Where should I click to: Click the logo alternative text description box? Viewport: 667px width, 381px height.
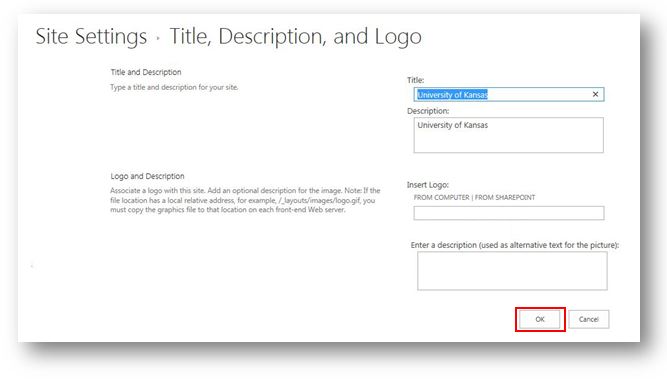tap(512, 271)
